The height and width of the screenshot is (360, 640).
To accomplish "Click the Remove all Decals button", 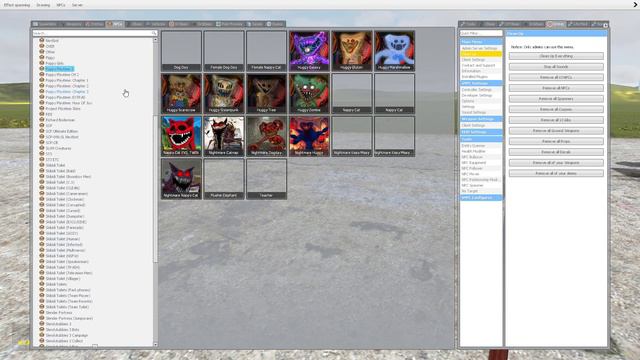I will 556,152.
